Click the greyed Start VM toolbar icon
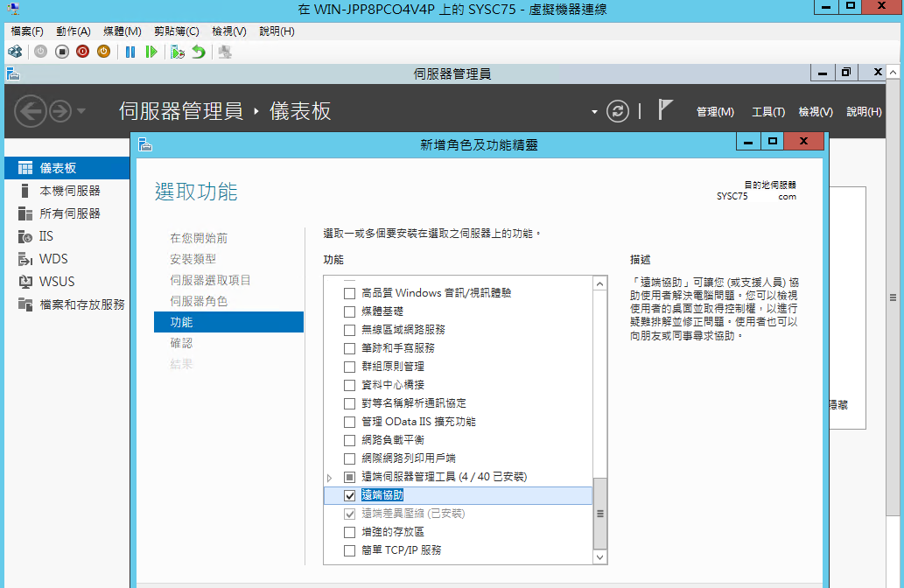The height and width of the screenshot is (588, 904). click(x=40, y=52)
